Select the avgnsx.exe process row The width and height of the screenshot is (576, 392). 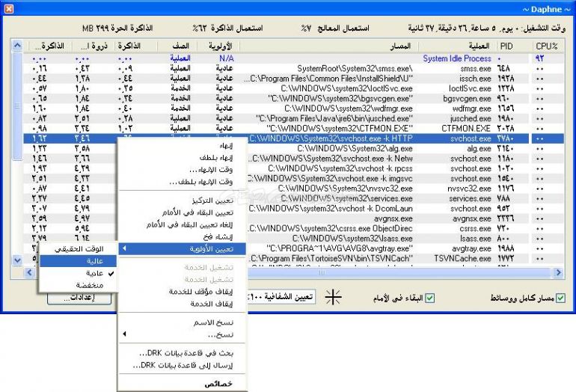coord(405,218)
